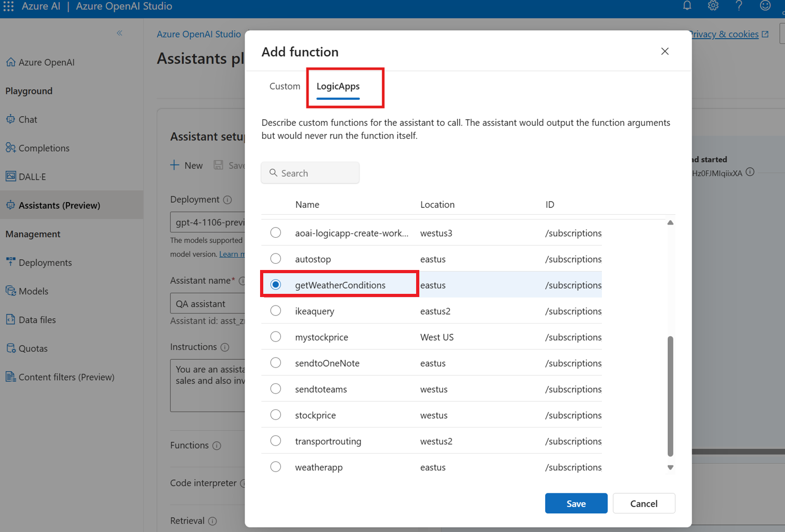
Task: Select getWeatherConditions radio button
Action: coord(275,285)
